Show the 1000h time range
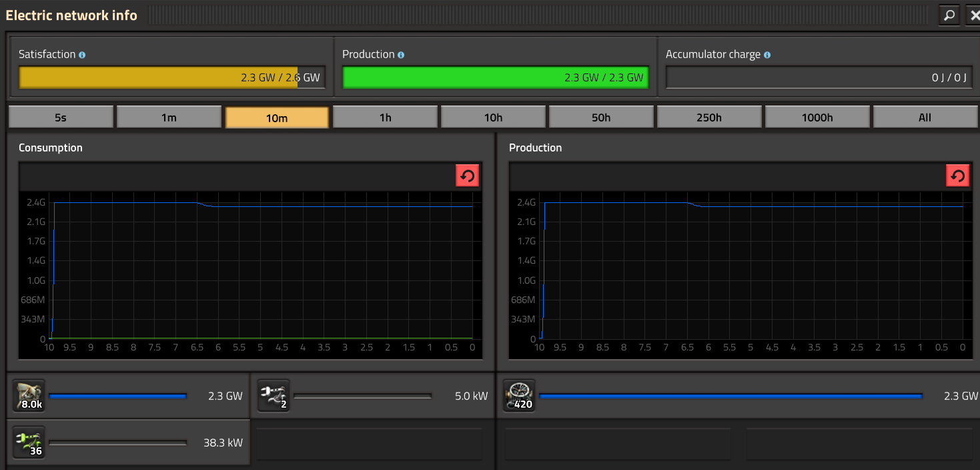980x470 pixels. coord(817,117)
